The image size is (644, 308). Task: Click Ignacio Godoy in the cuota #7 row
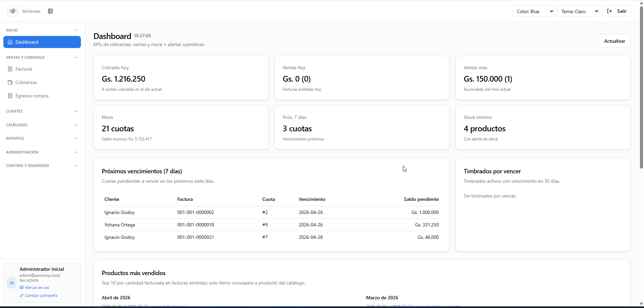(x=120, y=237)
